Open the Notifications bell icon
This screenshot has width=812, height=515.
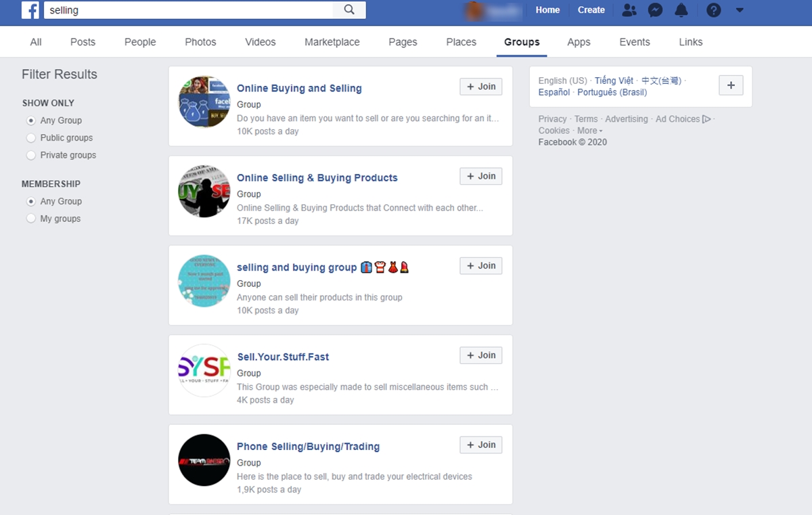(x=681, y=10)
